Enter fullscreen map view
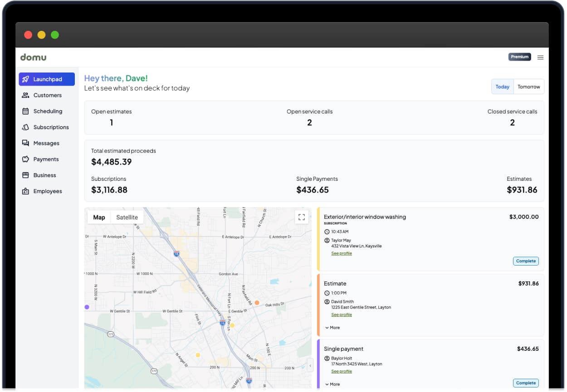Image resolution: width=567 pixels, height=392 pixels. (x=301, y=217)
